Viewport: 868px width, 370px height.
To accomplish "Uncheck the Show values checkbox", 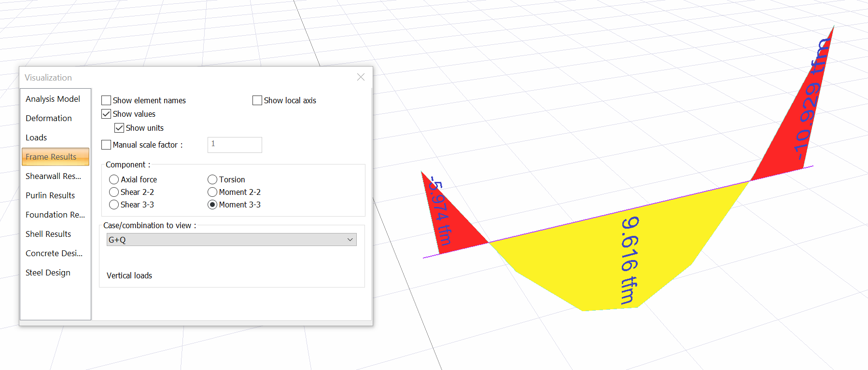I will point(106,114).
